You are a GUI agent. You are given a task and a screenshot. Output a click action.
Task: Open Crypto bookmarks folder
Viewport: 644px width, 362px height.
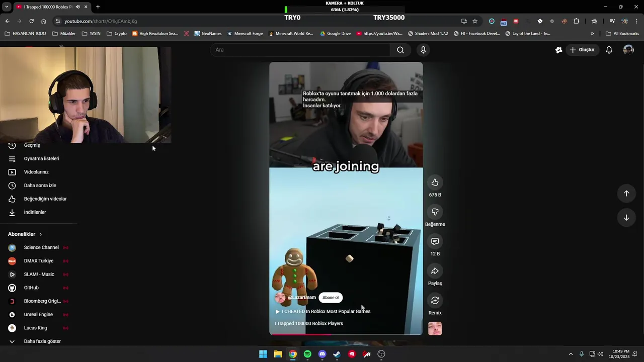(x=116, y=34)
